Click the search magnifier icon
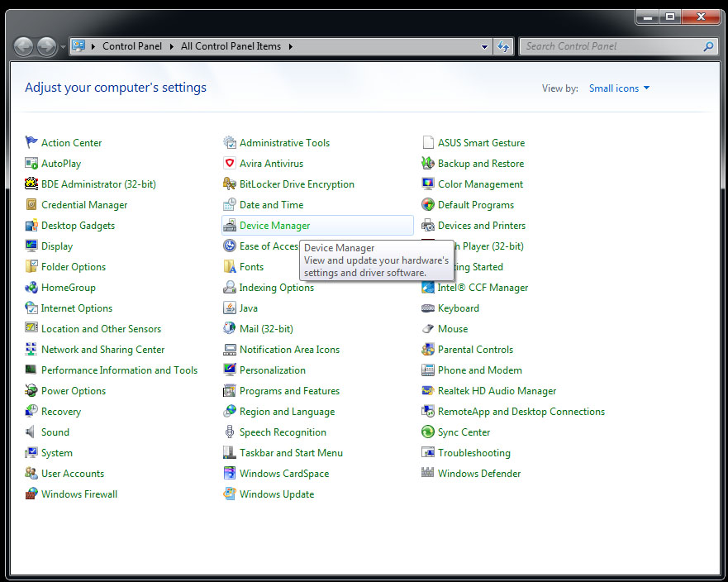This screenshot has width=728, height=582. click(x=708, y=46)
